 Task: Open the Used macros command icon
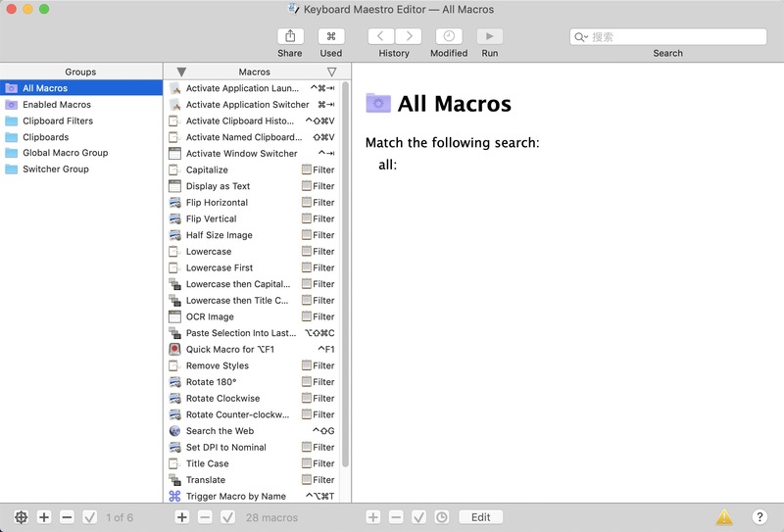(x=331, y=36)
